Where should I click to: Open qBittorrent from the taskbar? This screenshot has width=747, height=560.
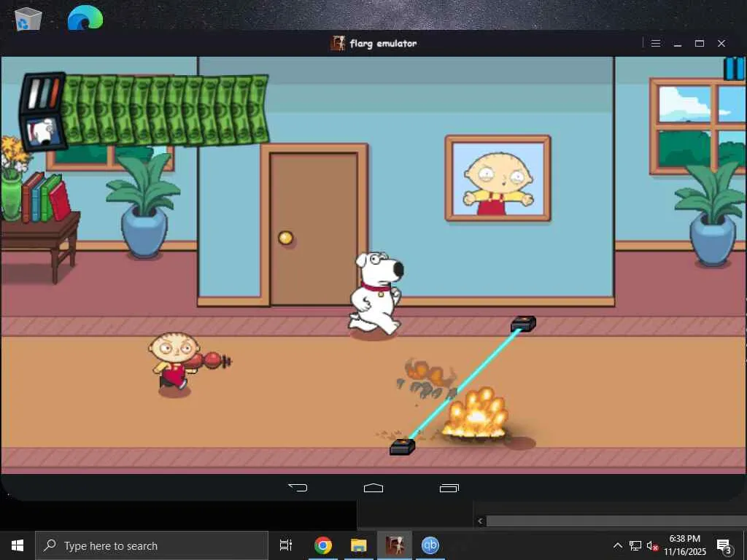click(x=430, y=545)
